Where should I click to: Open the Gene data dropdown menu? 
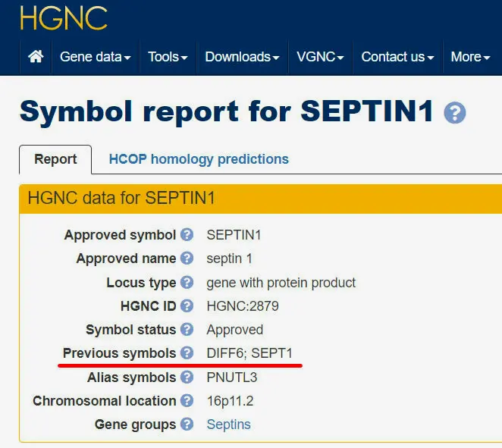(96, 57)
